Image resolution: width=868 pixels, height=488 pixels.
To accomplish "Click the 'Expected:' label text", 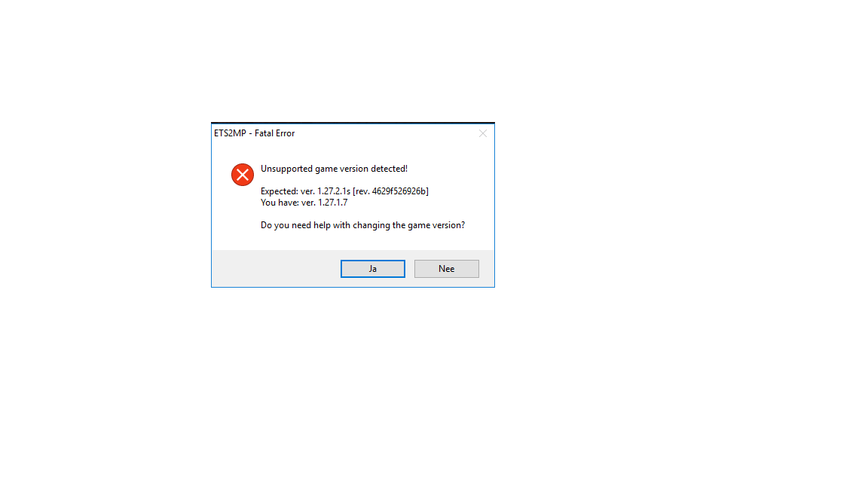I will tap(280, 191).
